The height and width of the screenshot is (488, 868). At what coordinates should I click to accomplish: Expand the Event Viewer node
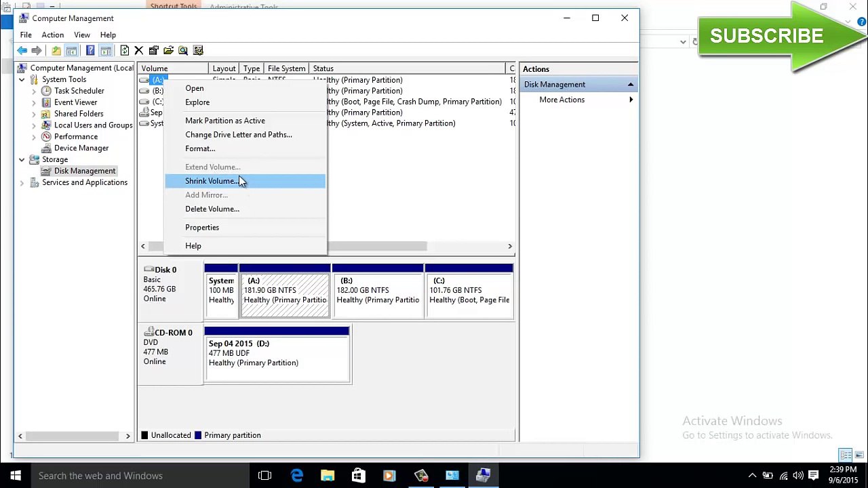click(x=34, y=102)
